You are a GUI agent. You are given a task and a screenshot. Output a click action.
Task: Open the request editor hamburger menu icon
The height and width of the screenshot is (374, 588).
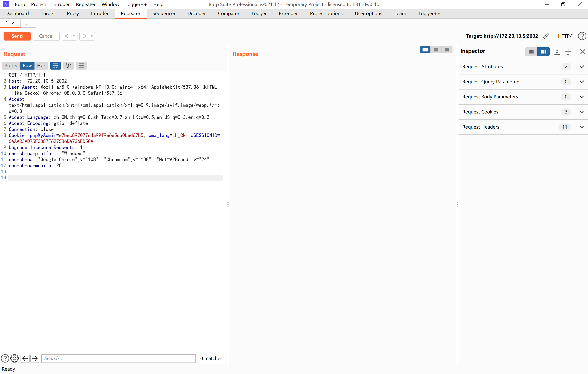81,65
